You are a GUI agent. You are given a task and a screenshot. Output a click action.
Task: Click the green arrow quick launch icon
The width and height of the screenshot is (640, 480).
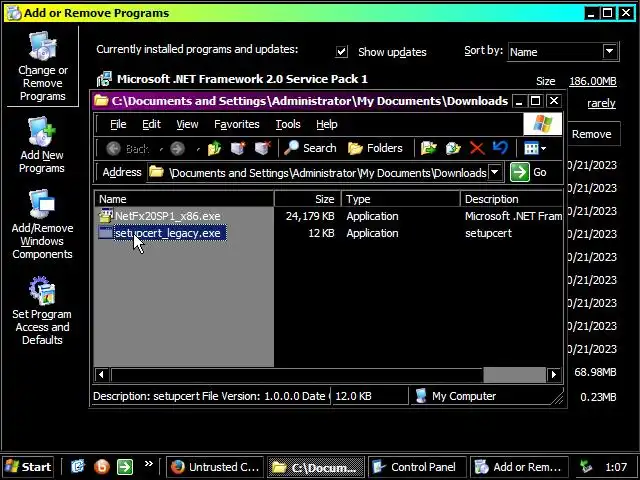(x=125, y=467)
